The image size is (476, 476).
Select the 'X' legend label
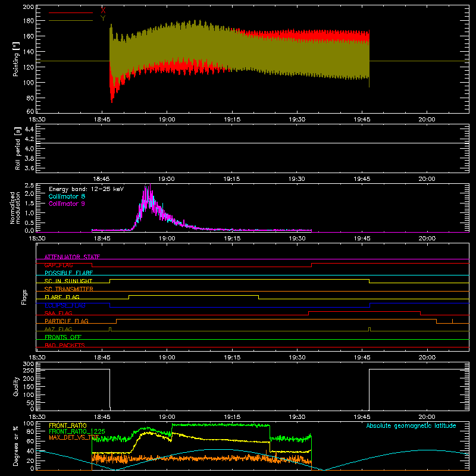(103, 11)
